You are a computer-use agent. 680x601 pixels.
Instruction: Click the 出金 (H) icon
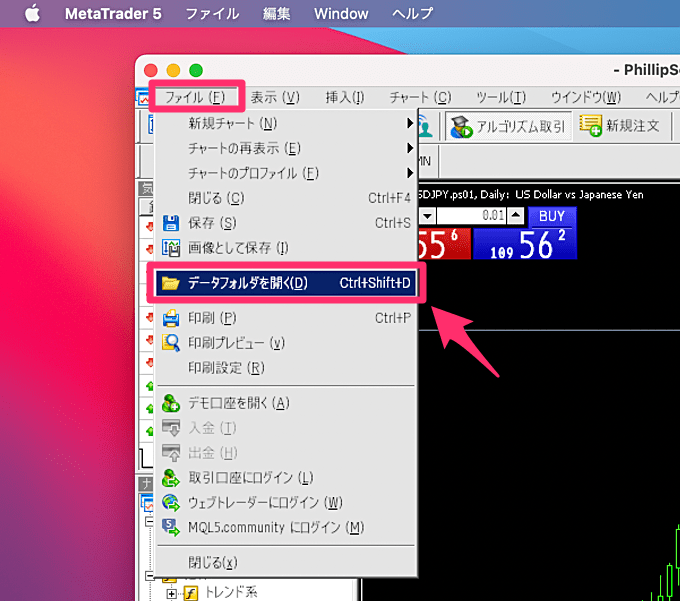pos(171,453)
